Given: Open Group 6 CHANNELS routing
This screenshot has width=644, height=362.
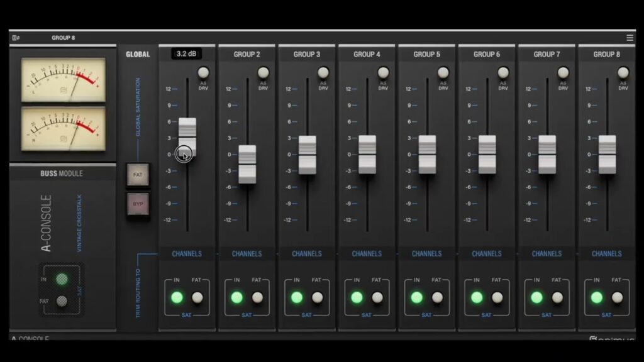Looking at the screenshot, I should [x=487, y=254].
